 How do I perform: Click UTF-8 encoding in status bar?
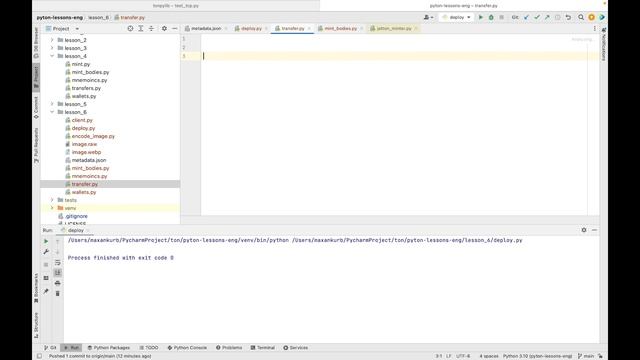coord(463,356)
